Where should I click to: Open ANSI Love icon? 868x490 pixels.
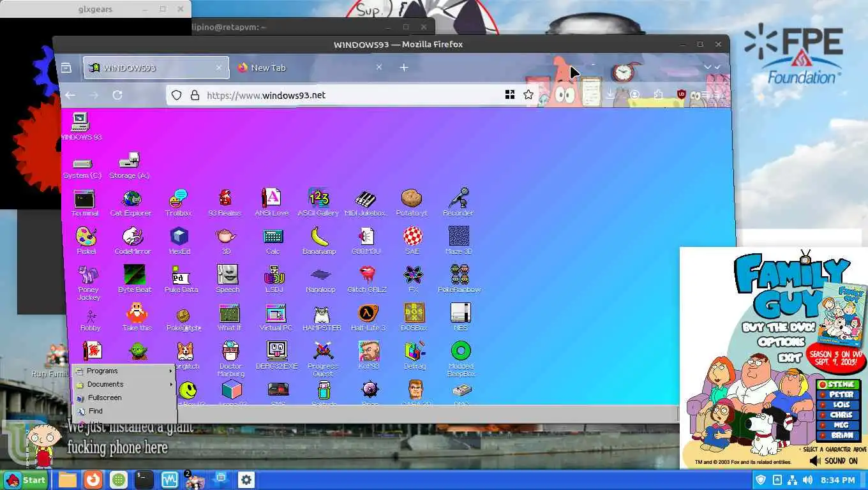272,204
